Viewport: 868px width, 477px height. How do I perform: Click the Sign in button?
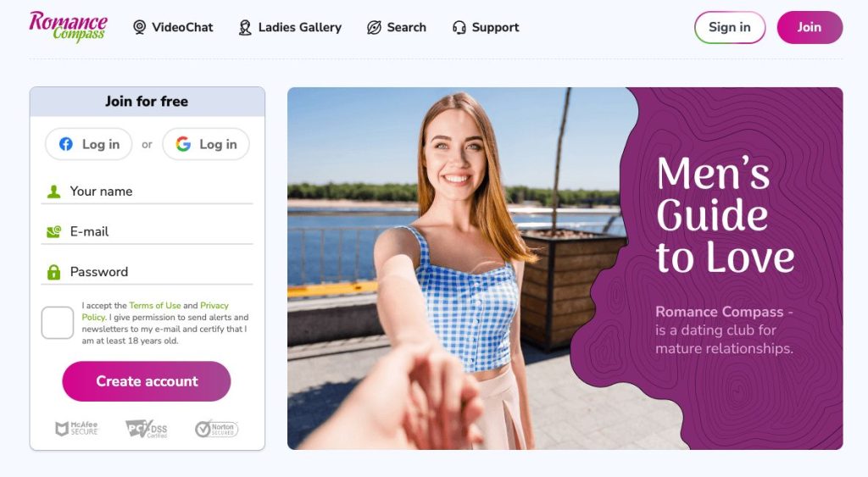coord(730,27)
